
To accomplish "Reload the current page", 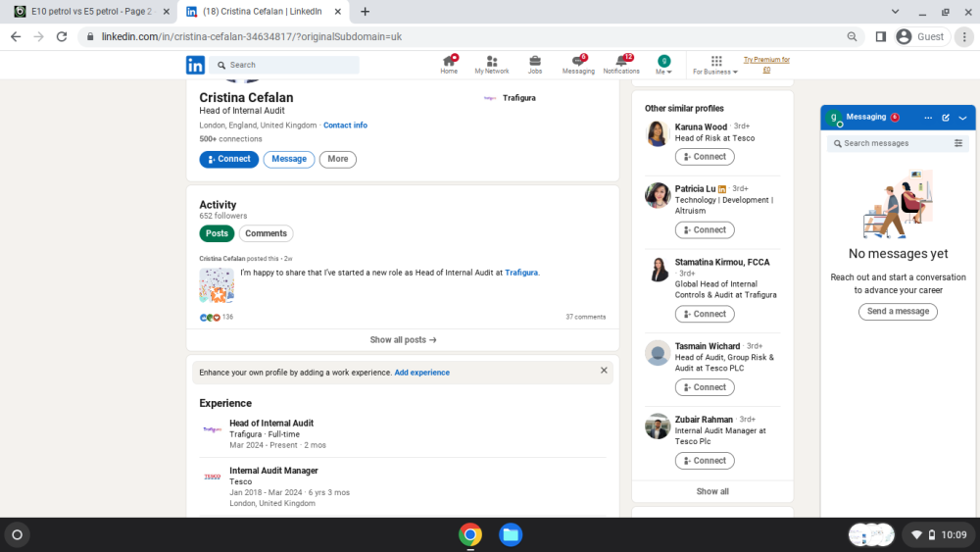I will 61,37.
